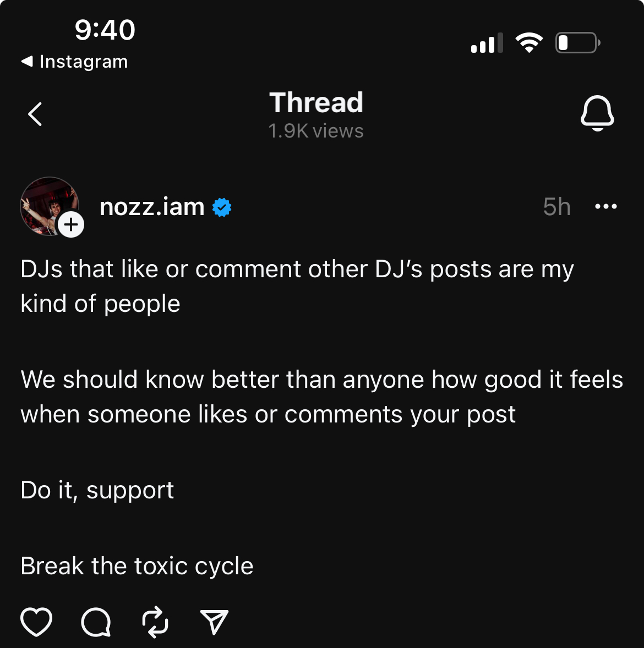The image size is (644, 648).
Task: Share the post via paper plane icon
Action: 214,622
